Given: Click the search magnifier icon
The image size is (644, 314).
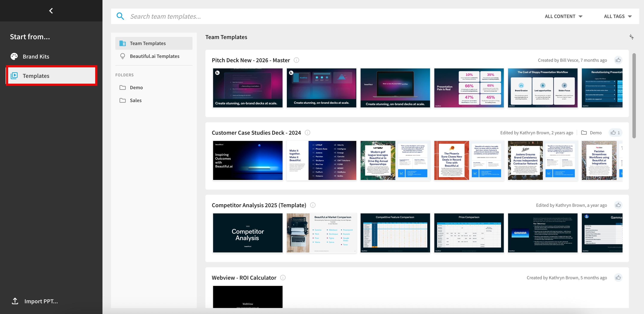Looking at the screenshot, I should pyautogui.click(x=120, y=16).
